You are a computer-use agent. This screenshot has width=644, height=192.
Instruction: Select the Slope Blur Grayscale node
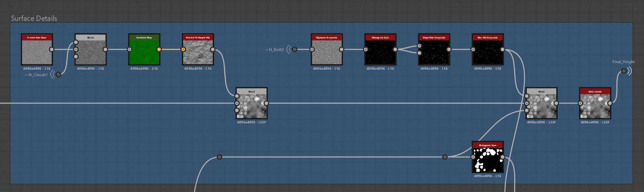pos(434,49)
